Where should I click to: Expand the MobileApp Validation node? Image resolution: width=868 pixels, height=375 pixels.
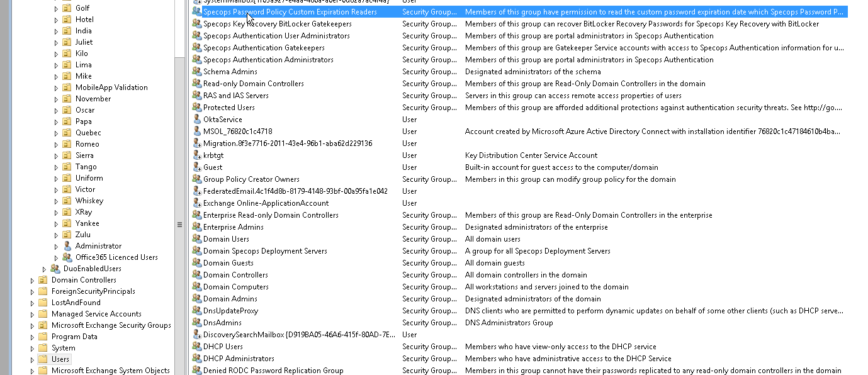56,88
